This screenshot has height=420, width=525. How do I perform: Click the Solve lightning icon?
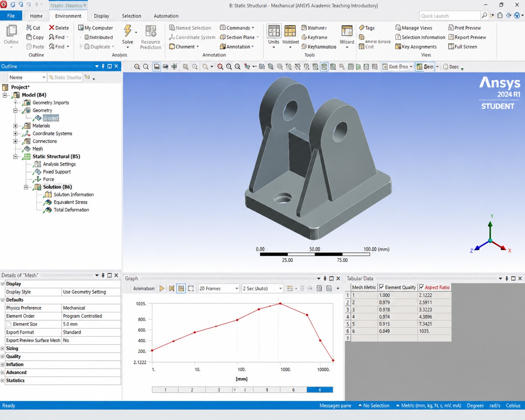[x=128, y=31]
